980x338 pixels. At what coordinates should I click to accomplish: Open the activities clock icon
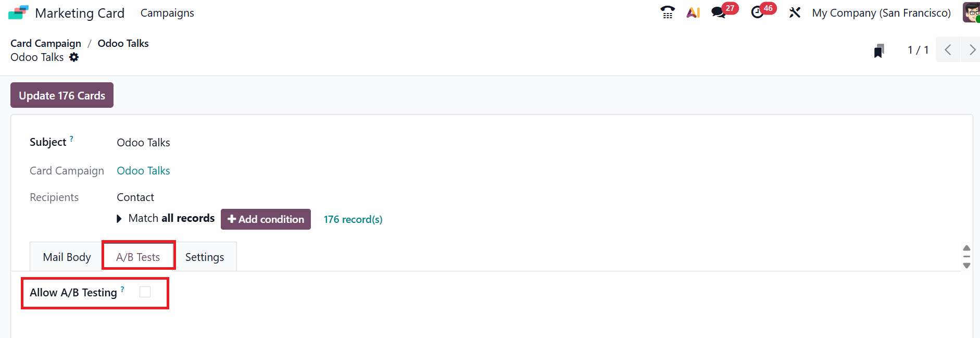[758, 12]
